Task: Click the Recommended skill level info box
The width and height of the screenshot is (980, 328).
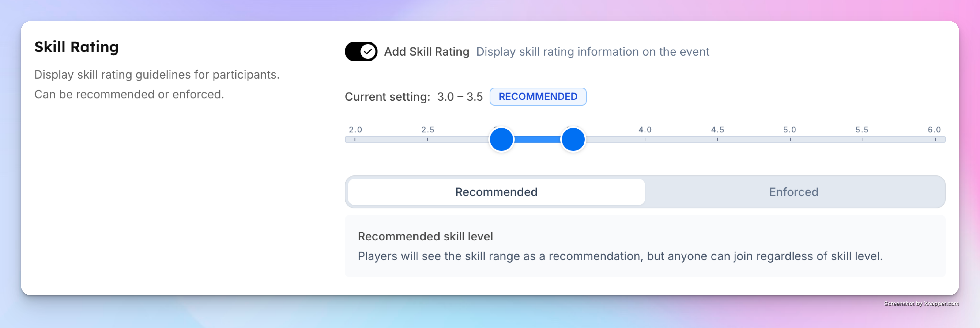Action: coord(645,246)
